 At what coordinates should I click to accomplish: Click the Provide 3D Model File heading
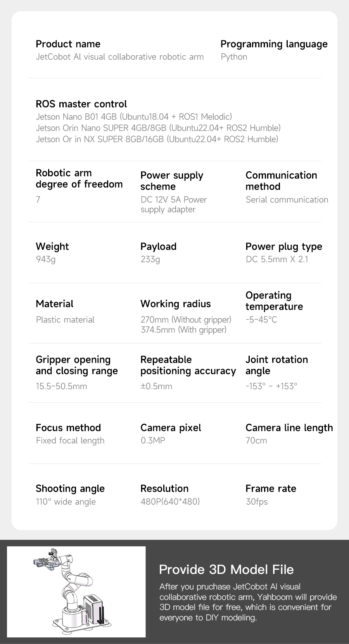click(x=226, y=570)
